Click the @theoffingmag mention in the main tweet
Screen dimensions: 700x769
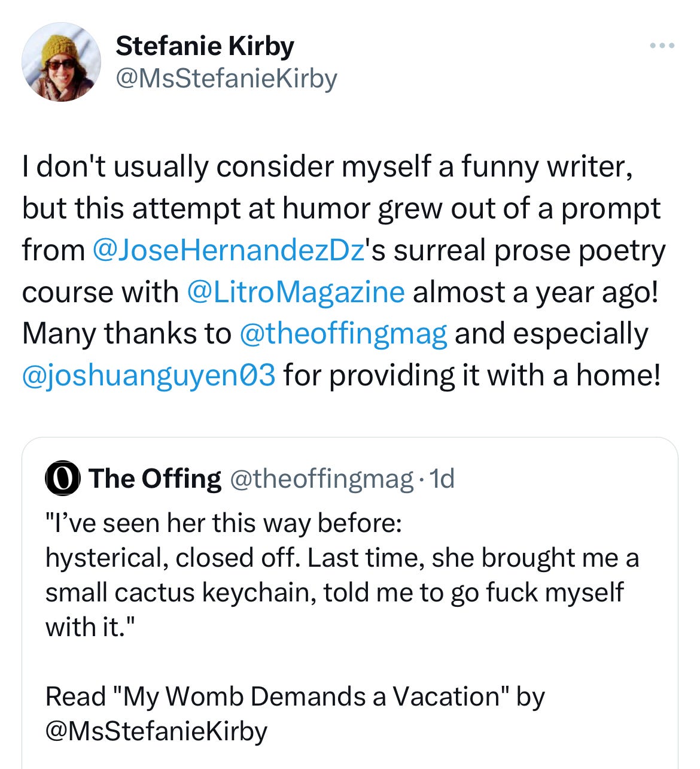[x=343, y=334]
